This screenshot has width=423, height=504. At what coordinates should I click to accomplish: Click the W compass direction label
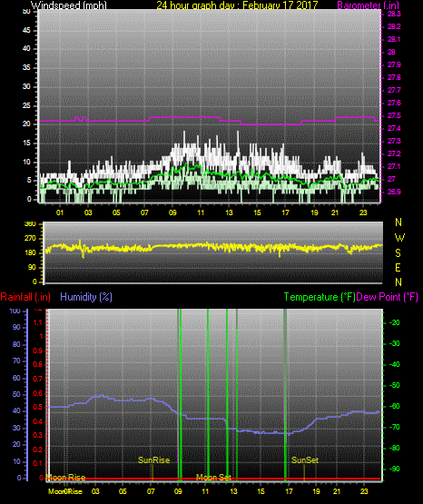tap(399, 238)
